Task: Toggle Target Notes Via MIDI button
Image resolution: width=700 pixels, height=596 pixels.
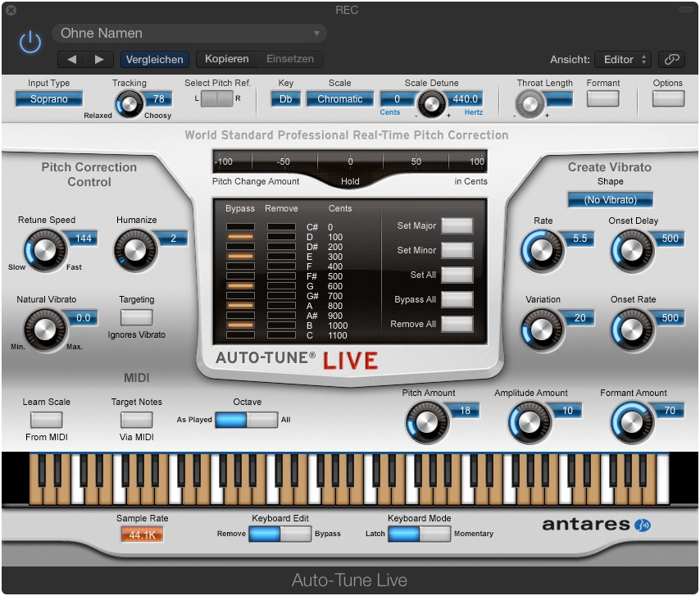Action: tap(137, 420)
